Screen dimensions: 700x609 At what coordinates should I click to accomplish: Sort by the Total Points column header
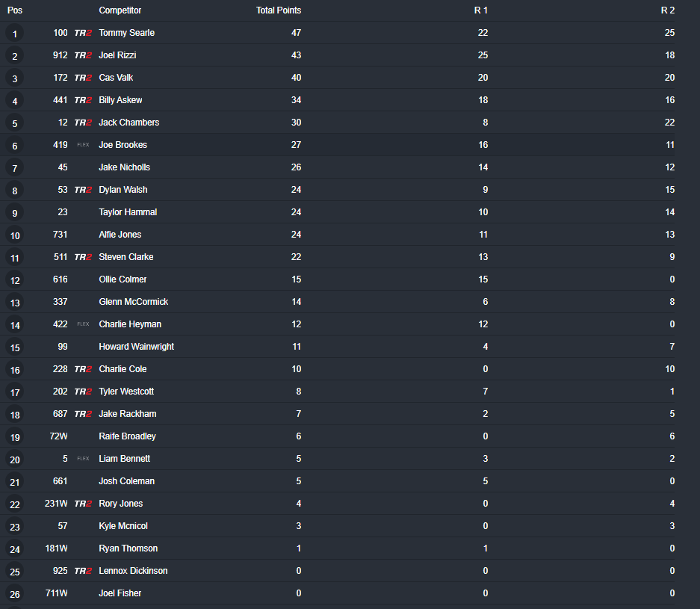pos(279,10)
